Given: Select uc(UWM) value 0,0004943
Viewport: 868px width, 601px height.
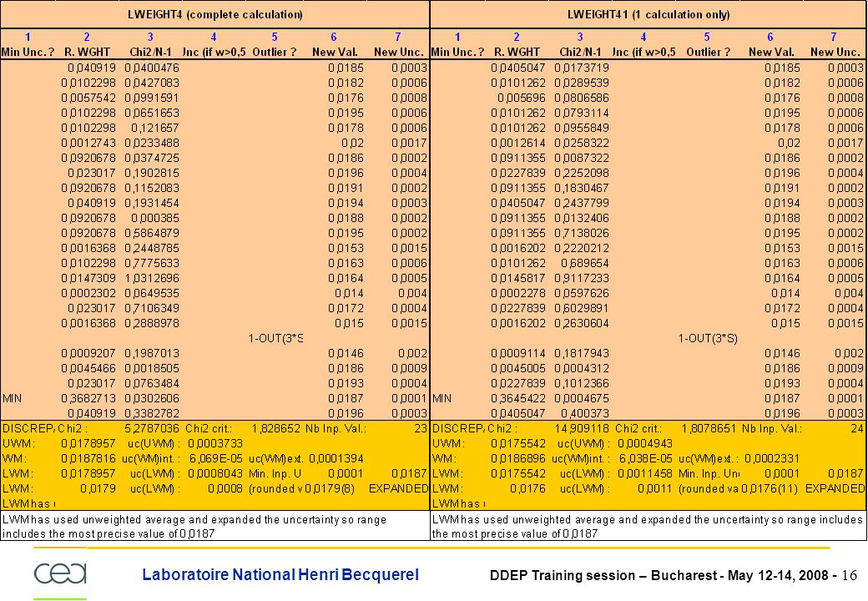Looking at the screenshot, I should [645, 443].
